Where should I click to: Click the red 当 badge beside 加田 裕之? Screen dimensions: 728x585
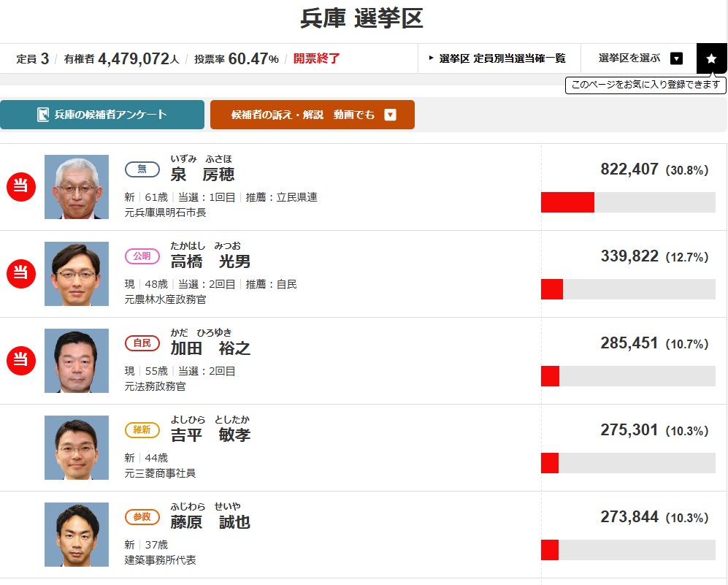(21, 361)
